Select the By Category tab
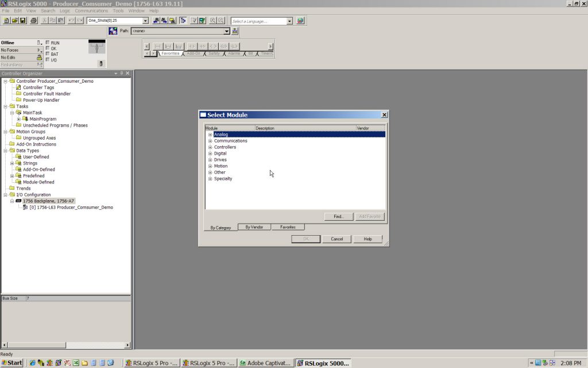Viewport: 588px width, 368px height. point(220,228)
